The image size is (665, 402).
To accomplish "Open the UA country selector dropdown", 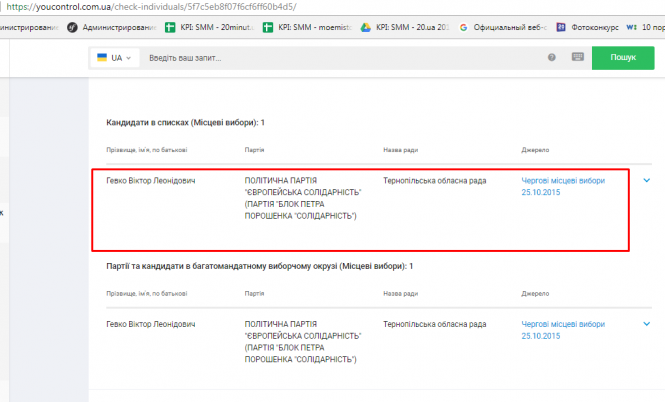I will (x=113, y=58).
